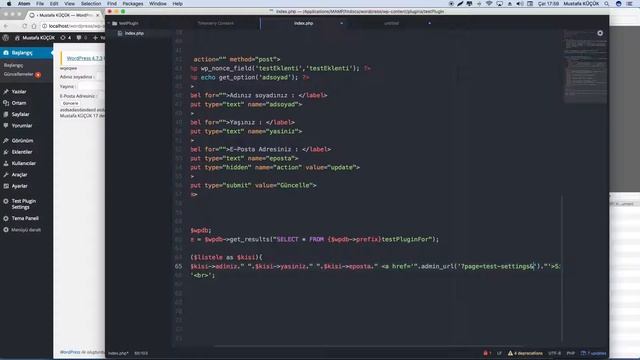Place cursor on the get_results line
This screenshot has height=360, width=640.
click(x=314, y=239)
